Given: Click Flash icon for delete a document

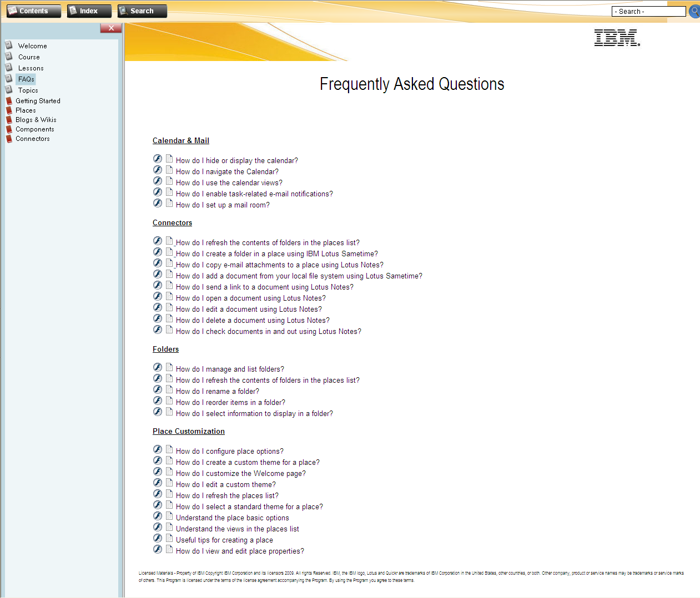Looking at the screenshot, I should pos(158,318).
